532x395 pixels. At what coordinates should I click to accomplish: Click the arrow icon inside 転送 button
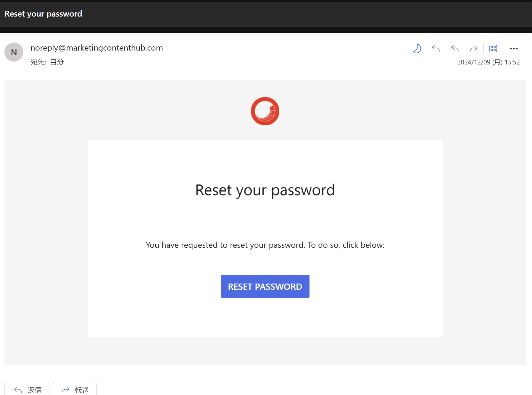click(65, 390)
